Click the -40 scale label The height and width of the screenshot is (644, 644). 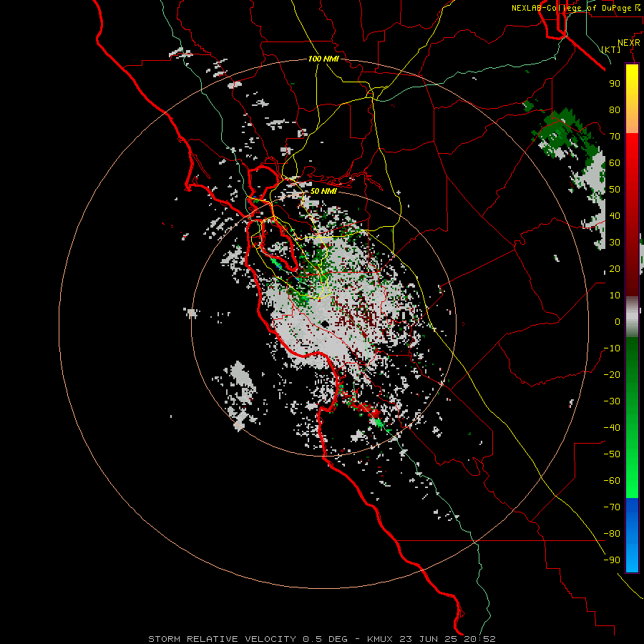[x=612, y=428]
